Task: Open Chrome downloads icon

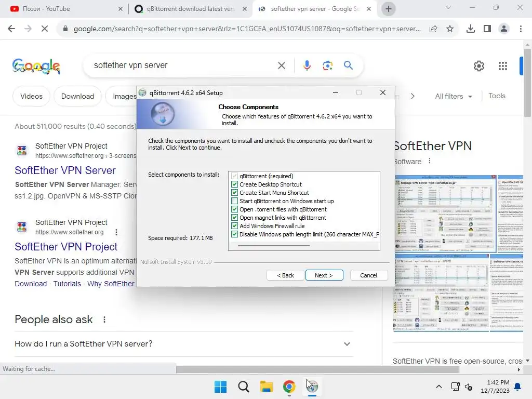Action: click(x=471, y=29)
